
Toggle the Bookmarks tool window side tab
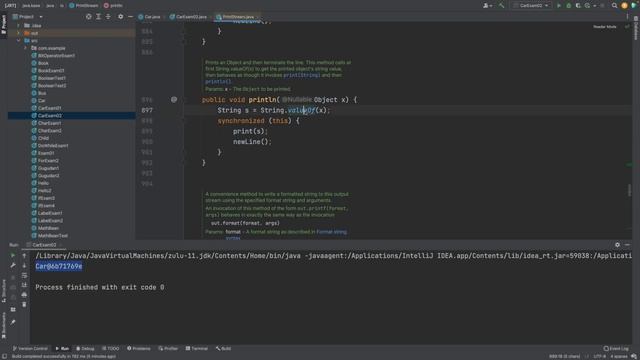coord(4,325)
